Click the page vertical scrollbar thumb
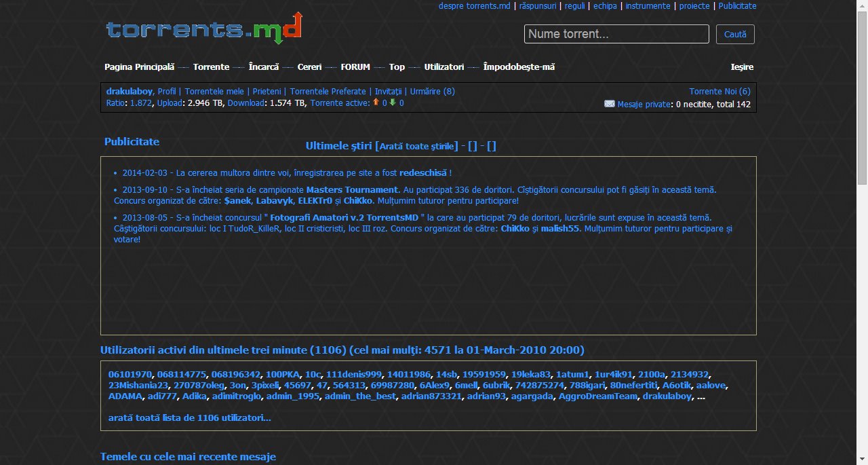 [x=862, y=98]
